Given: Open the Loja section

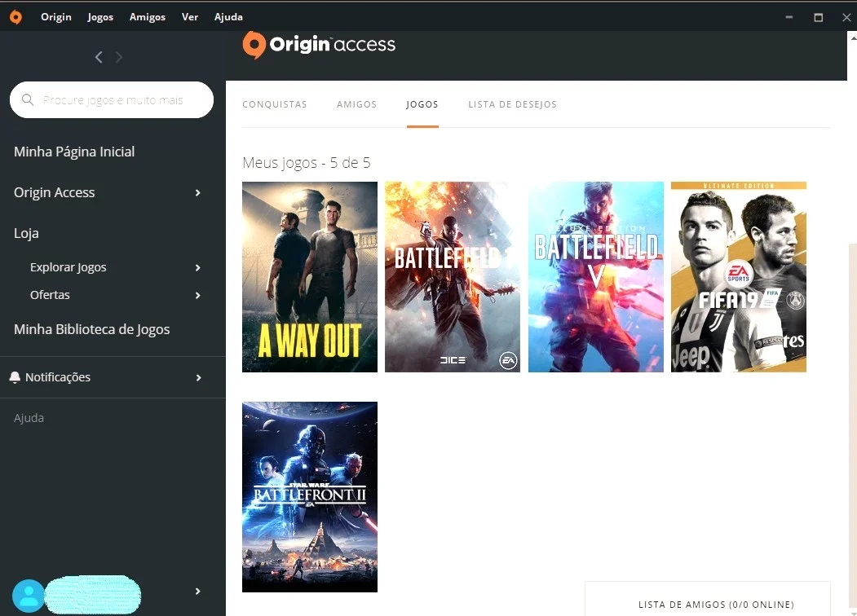Looking at the screenshot, I should tap(26, 233).
